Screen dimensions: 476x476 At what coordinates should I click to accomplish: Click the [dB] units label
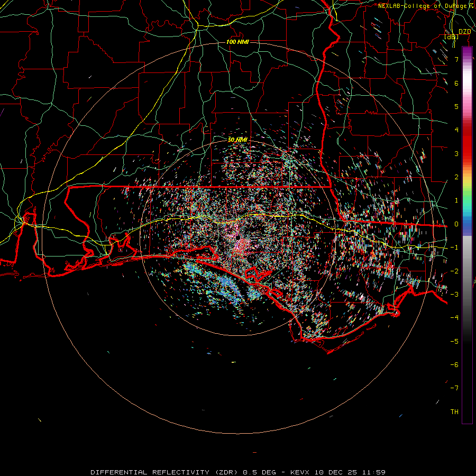pyautogui.click(x=452, y=36)
